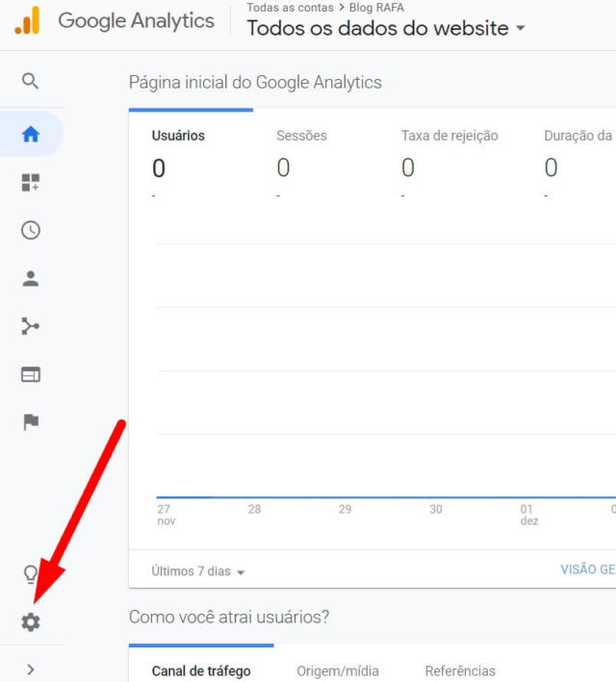
Task: Click the 'VISÃO GE' overview link
Action: click(x=588, y=569)
